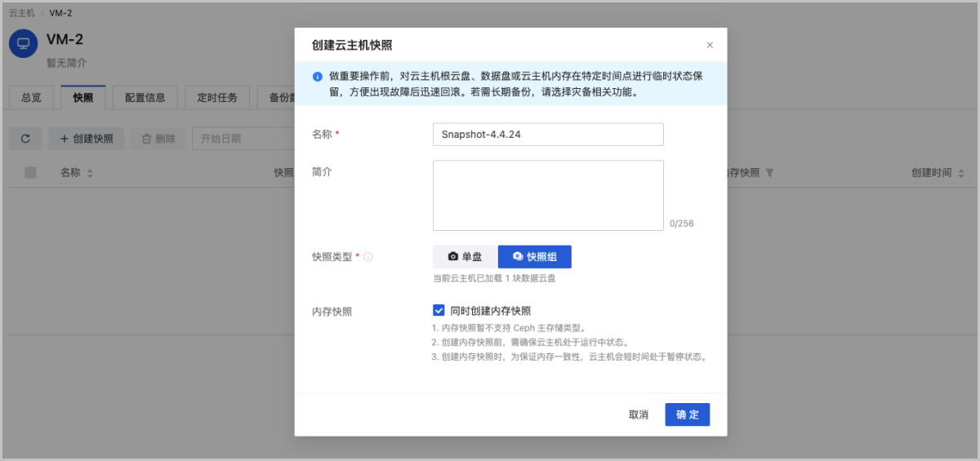Select the 快照组 snapshot type
980x461 pixels.
point(535,257)
